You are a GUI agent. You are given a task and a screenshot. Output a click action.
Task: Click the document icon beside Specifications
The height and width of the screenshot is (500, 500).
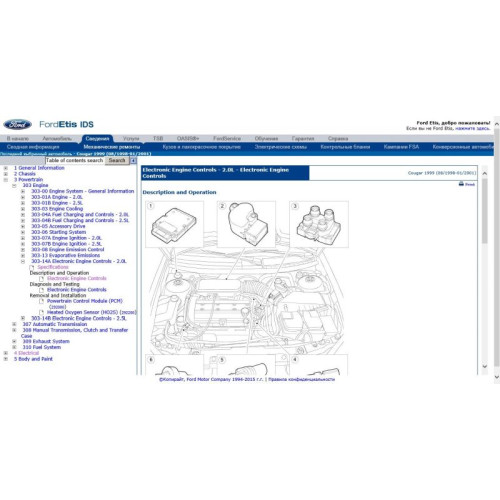[32, 267]
